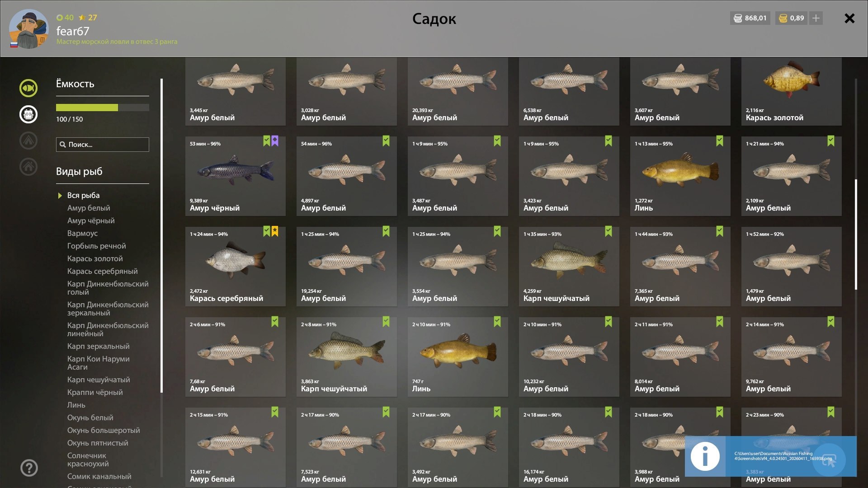Toggle green bookmark on Амур чёрный 9,389 кг
Image resolution: width=868 pixels, height=488 pixels.
click(x=267, y=141)
